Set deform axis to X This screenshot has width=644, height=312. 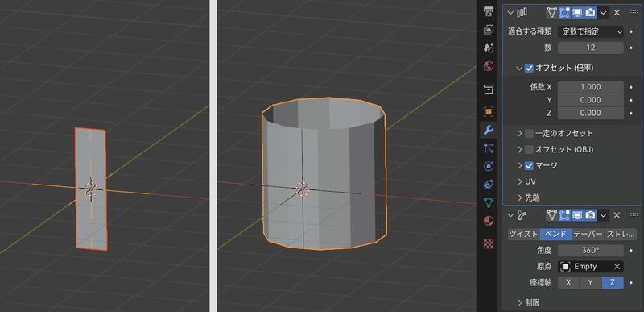568,283
